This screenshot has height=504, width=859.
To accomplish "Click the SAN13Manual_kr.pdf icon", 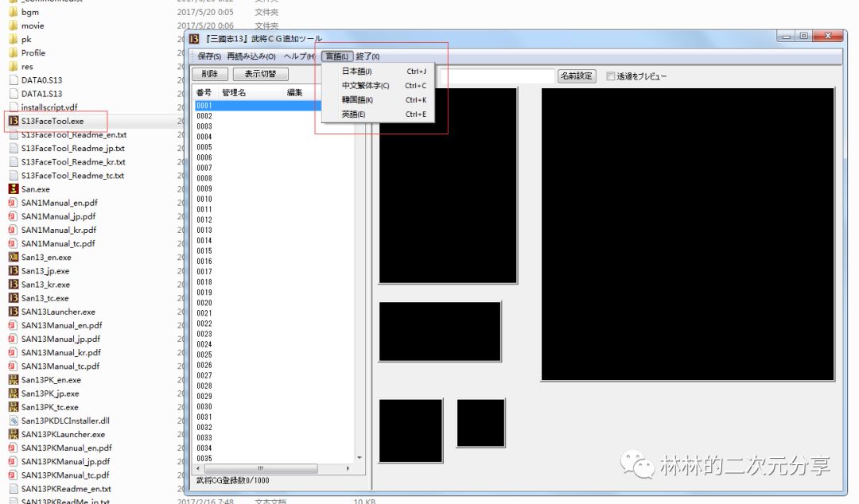I will [14, 352].
